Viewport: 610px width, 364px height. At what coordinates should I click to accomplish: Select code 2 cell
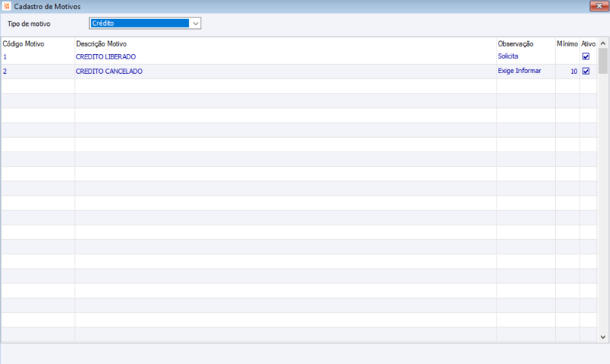[x=38, y=72]
